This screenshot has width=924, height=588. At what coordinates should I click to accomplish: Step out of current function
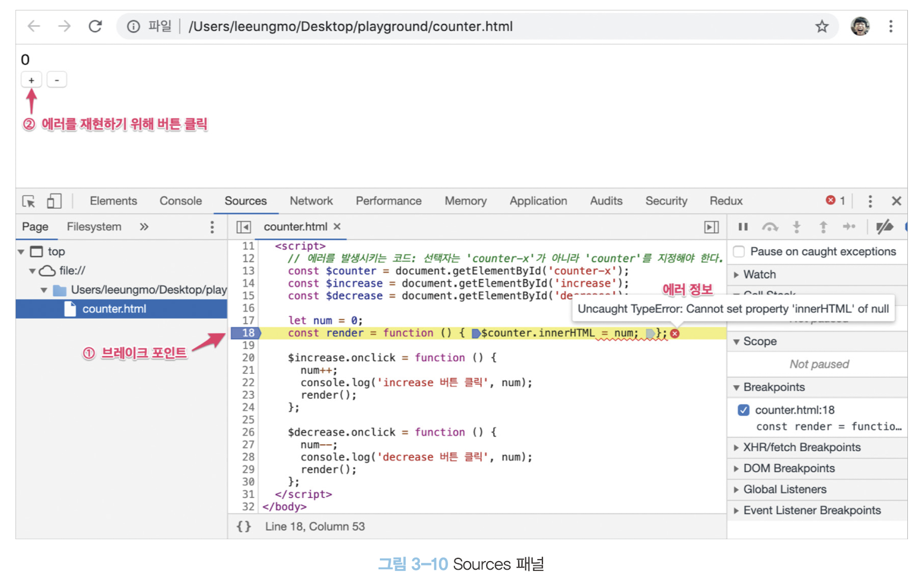click(823, 227)
